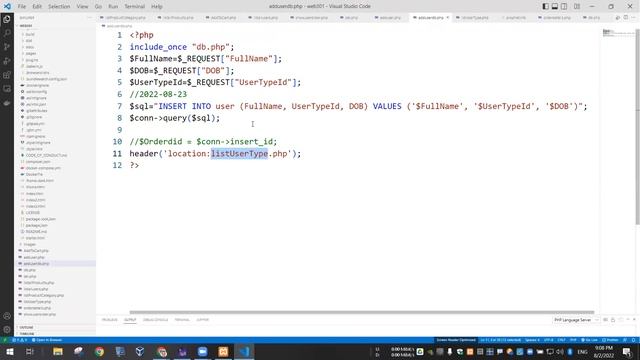The image size is (640, 360).
Task: Click CRLF end-of-line in status bar
Action: (x=562, y=340)
